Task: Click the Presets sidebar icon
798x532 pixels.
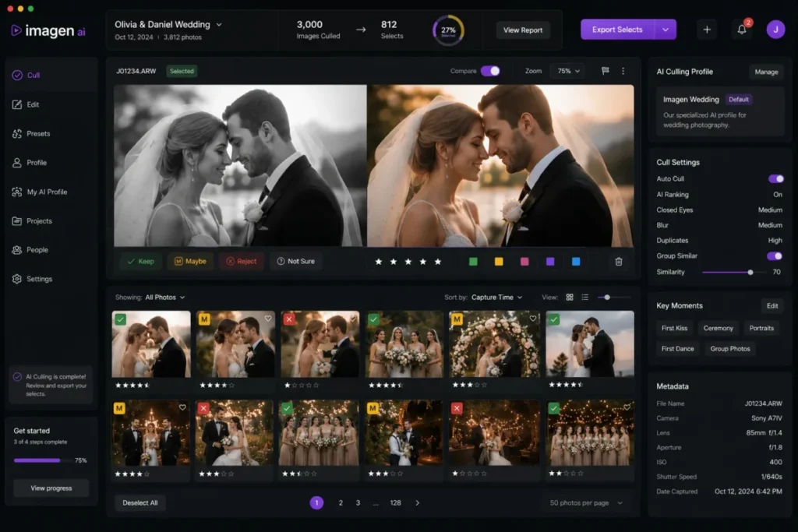Action: tap(17, 134)
